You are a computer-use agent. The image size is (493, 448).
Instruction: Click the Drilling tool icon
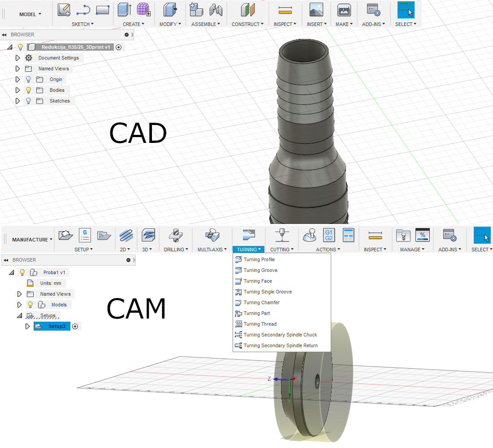175,235
